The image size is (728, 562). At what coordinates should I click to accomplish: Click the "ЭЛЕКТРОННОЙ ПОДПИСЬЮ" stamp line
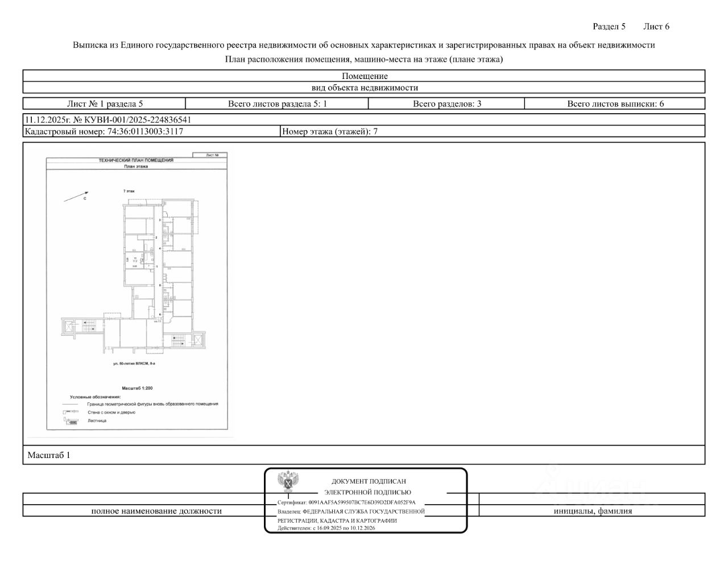pyautogui.click(x=367, y=492)
